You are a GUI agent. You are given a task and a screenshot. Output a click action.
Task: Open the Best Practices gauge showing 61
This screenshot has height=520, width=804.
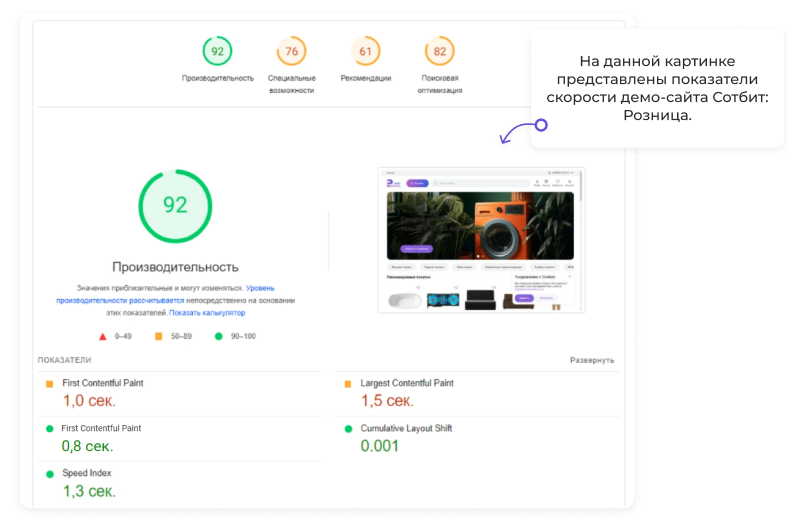[365, 51]
